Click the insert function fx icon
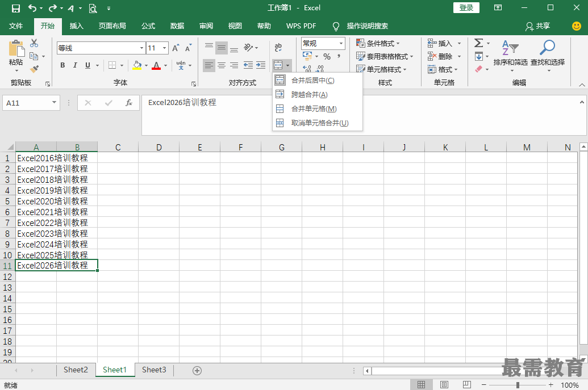The width and height of the screenshot is (588, 390). point(128,103)
